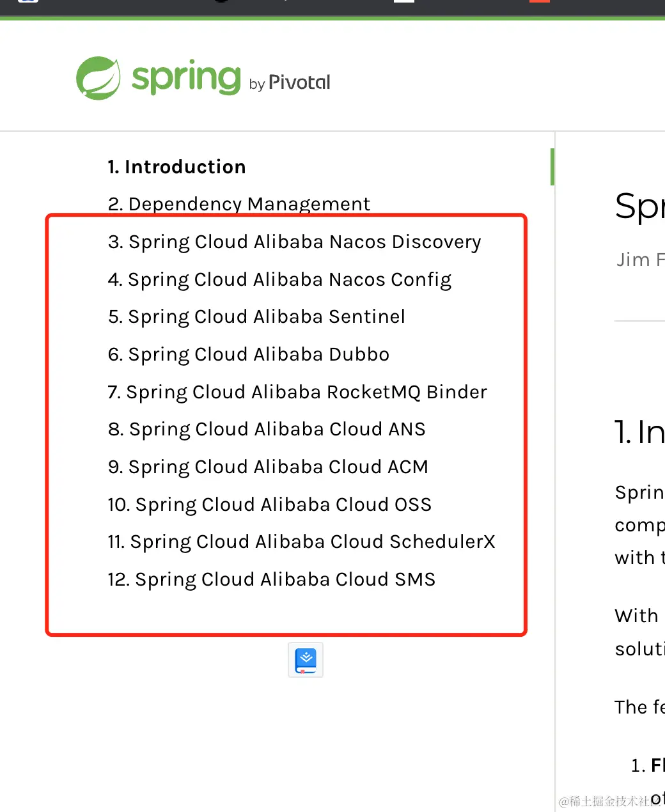This screenshot has width=665, height=812.
Task: Click the blue book bookmark icon
Action: (x=306, y=660)
